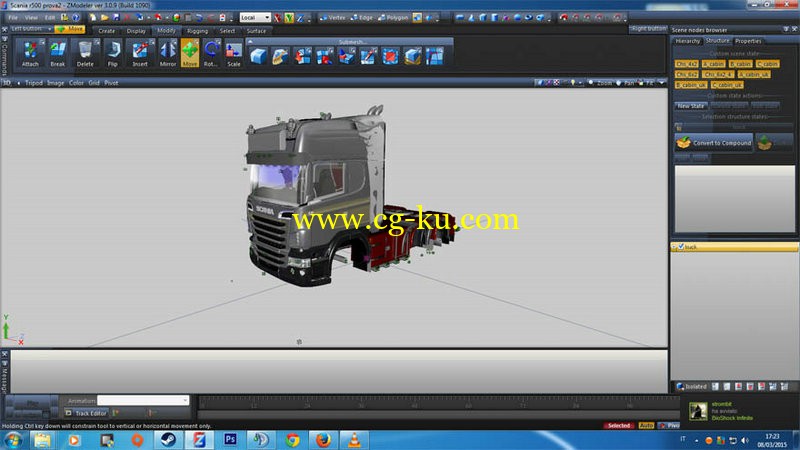Expand viewport options arrow beside Fit
The height and width of the screenshot is (450, 800).
(662, 82)
